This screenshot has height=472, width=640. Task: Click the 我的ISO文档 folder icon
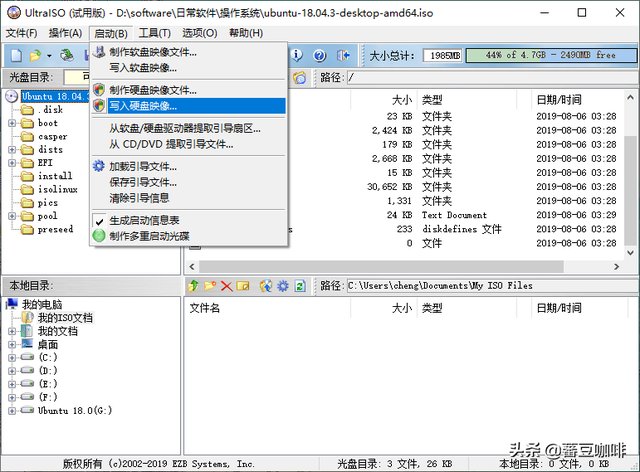tap(28, 317)
